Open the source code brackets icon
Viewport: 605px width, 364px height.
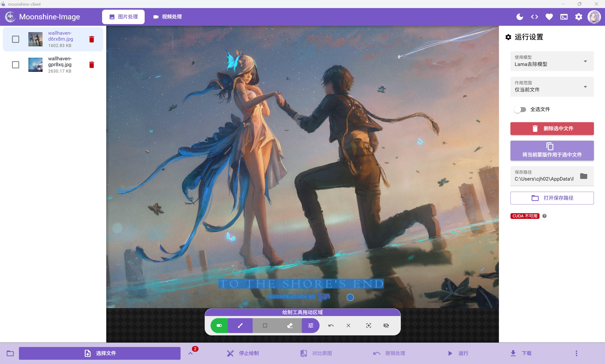[x=534, y=17]
